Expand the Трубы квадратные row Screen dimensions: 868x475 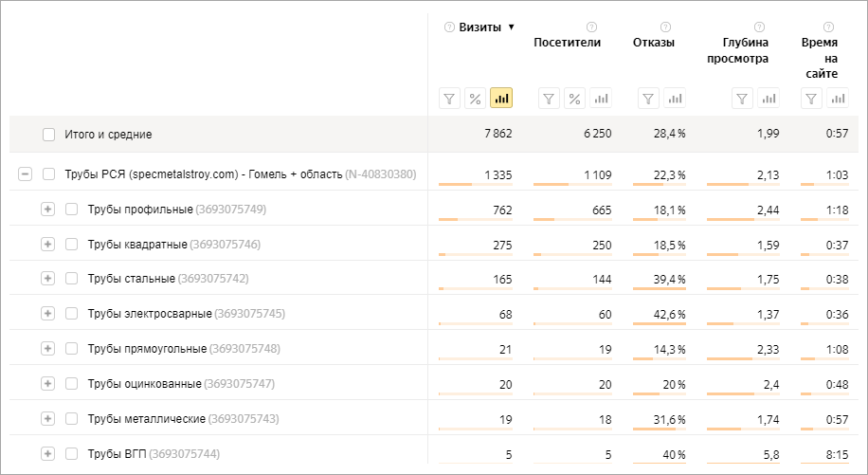click(x=48, y=245)
